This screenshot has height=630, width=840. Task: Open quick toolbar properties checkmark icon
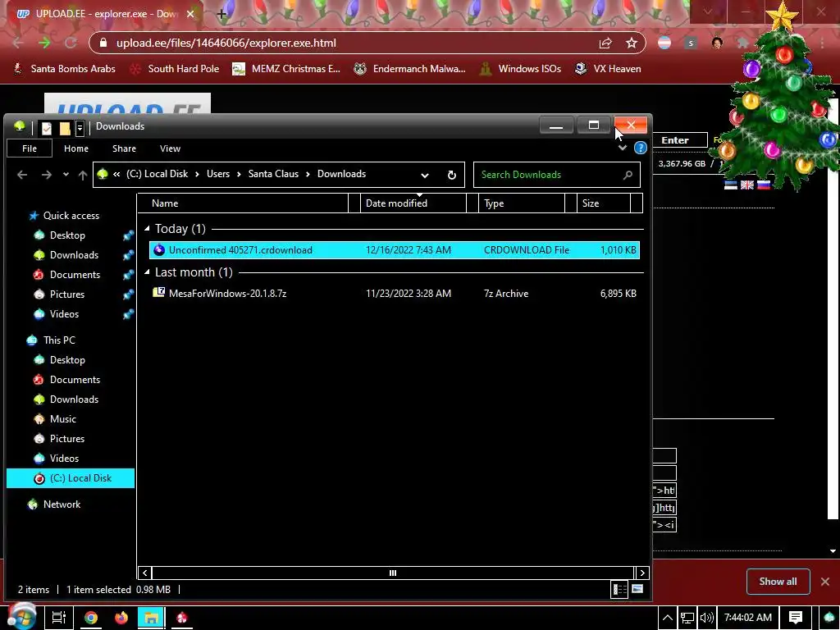tap(47, 127)
